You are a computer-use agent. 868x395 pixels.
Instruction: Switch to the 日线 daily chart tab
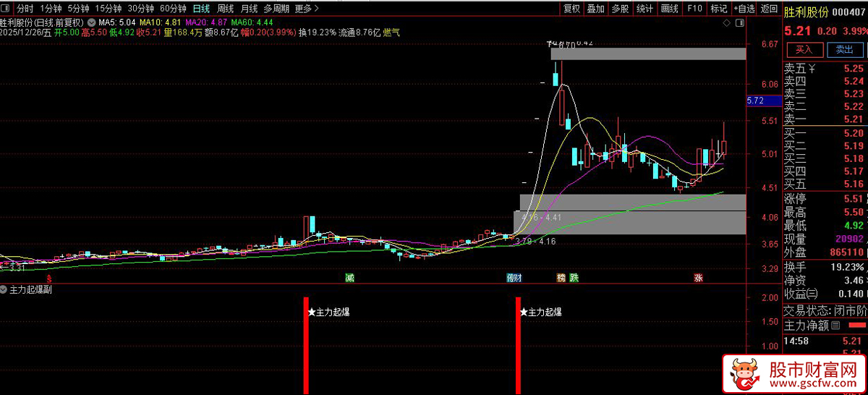point(202,9)
